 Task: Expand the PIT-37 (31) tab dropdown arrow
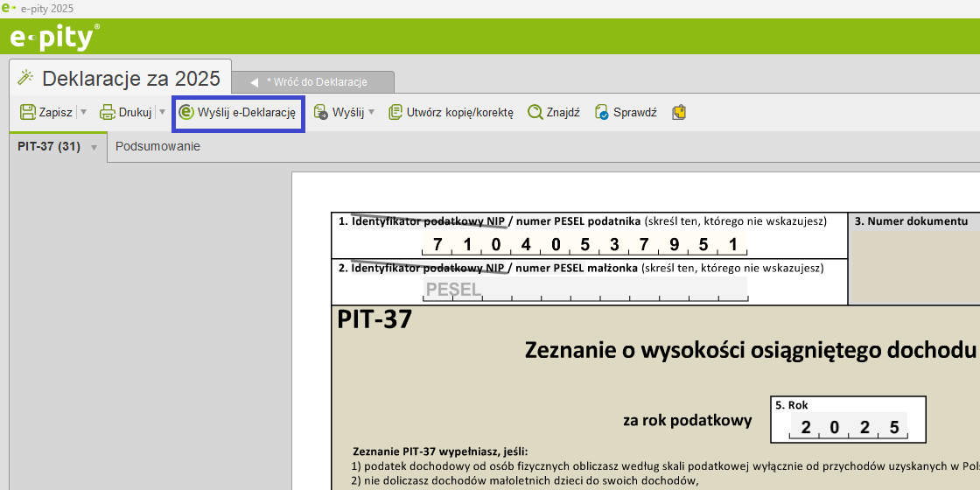[x=94, y=147]
